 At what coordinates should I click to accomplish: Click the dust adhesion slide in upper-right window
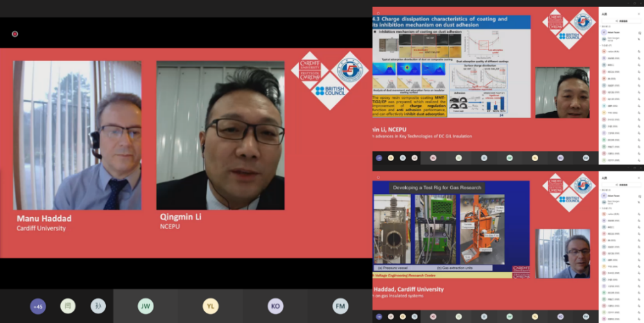(x=451, y=67)
